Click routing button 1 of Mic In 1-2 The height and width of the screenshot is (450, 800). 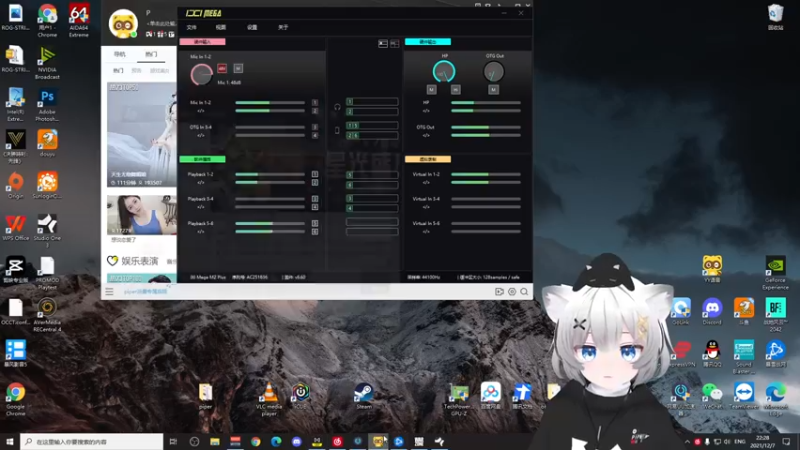tap(315, 103)
